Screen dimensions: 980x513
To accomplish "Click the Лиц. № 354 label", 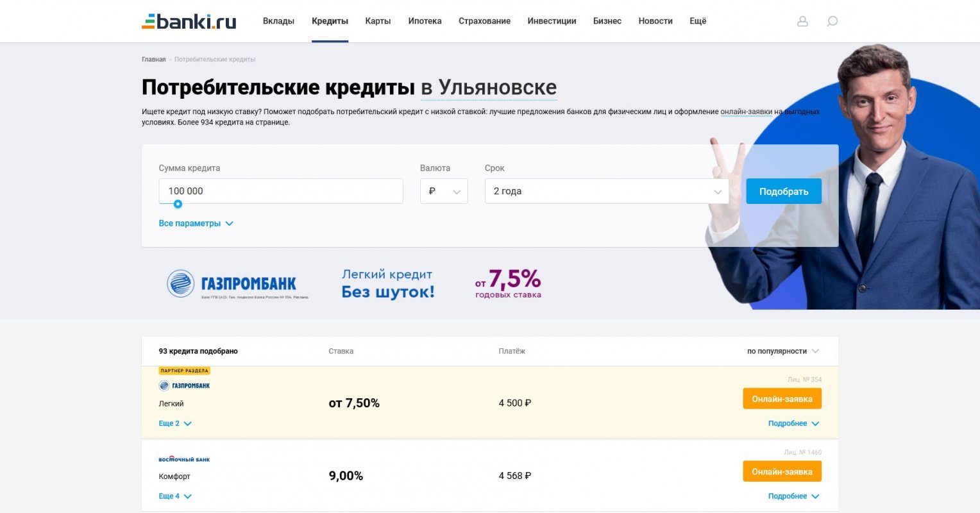I will click(x=804, y=380).
